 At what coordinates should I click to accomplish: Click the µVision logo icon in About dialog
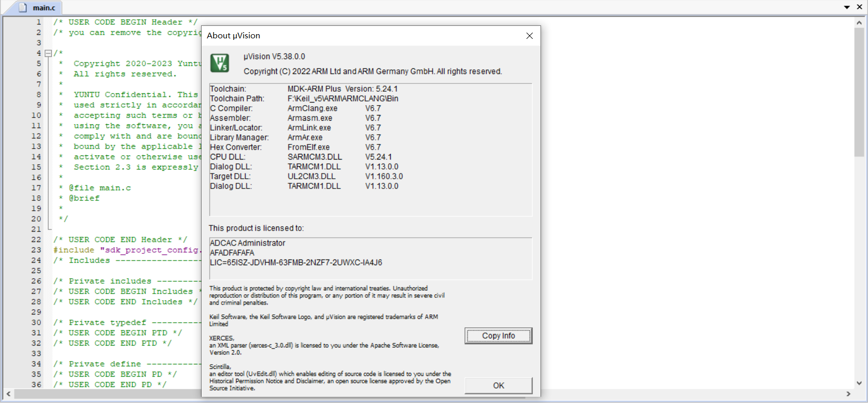[x=220, y=63]
